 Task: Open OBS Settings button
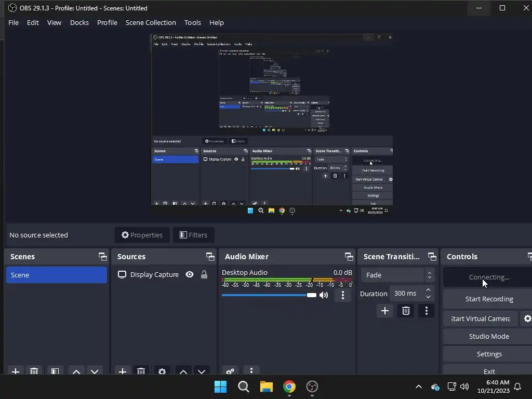coord(488,354)
